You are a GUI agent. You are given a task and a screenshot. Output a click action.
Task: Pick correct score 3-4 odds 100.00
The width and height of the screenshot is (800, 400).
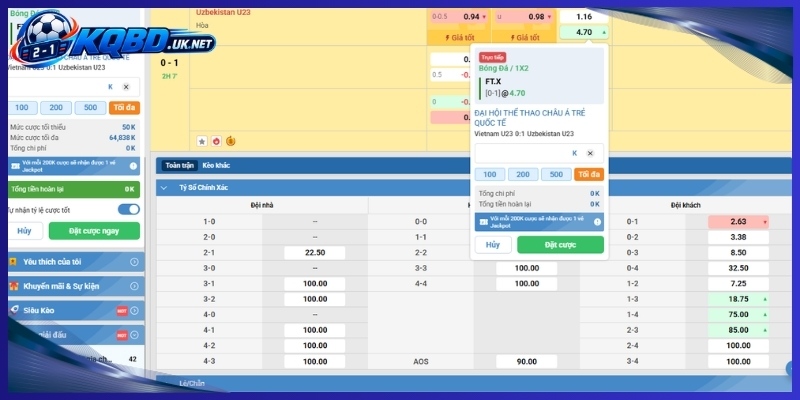tap(738, 361)
